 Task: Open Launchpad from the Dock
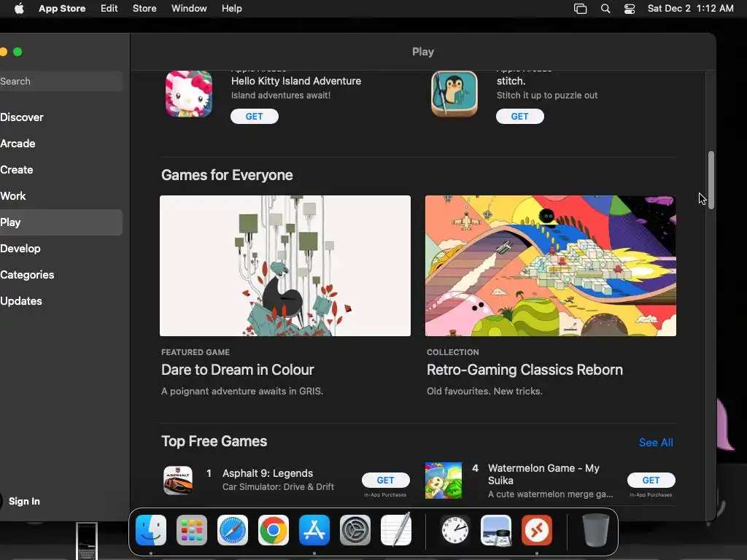click(x=192, y=530)
